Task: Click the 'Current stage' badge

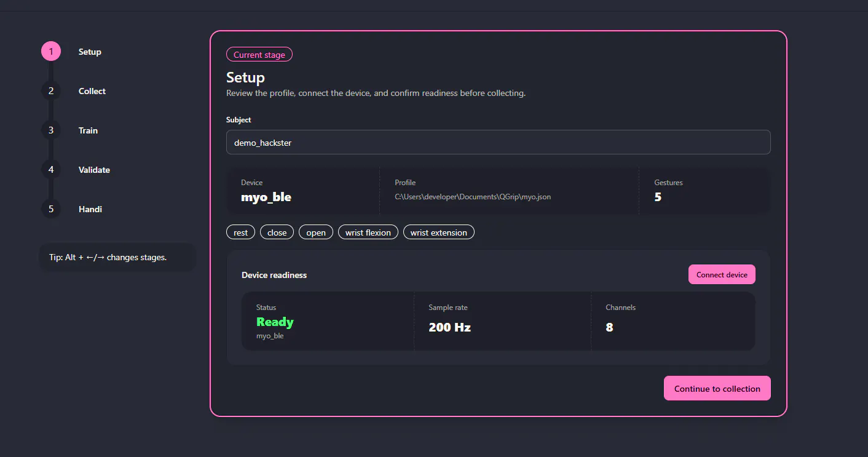Action: (259, 55)
